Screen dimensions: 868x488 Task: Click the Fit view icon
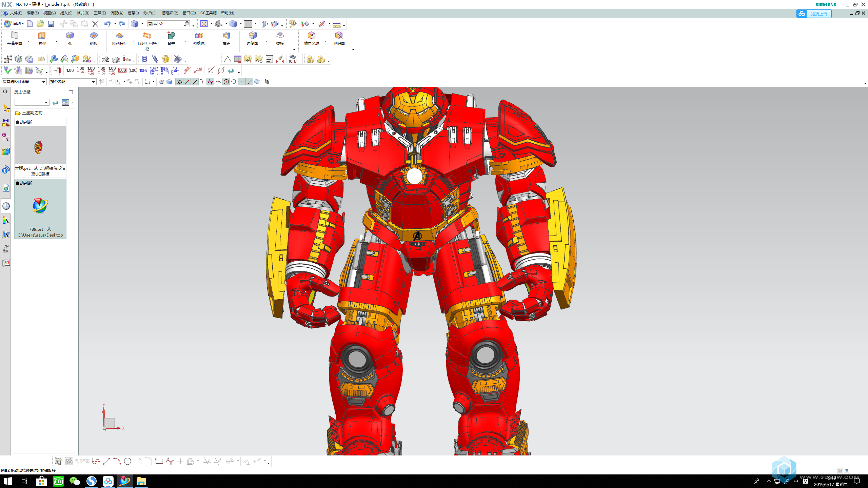coord(204,24)
